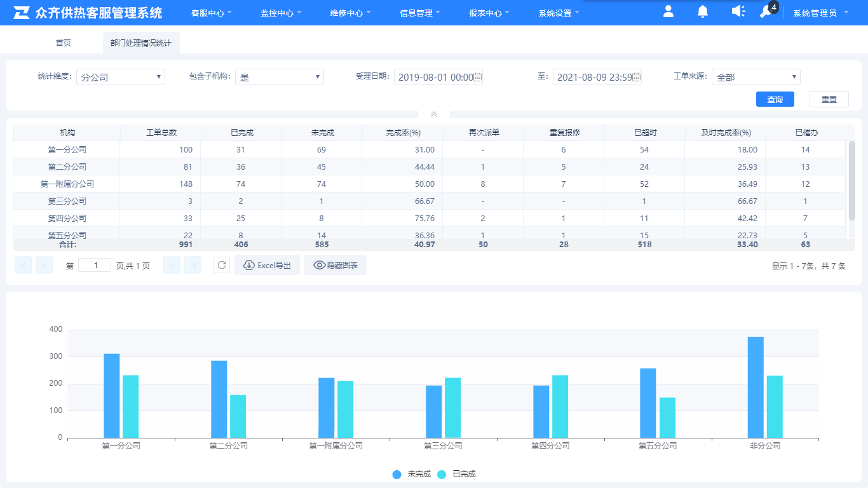Viewport: 868px width, 488px height.
Task: Open 客服中心 menu
Action: point(212,13)
